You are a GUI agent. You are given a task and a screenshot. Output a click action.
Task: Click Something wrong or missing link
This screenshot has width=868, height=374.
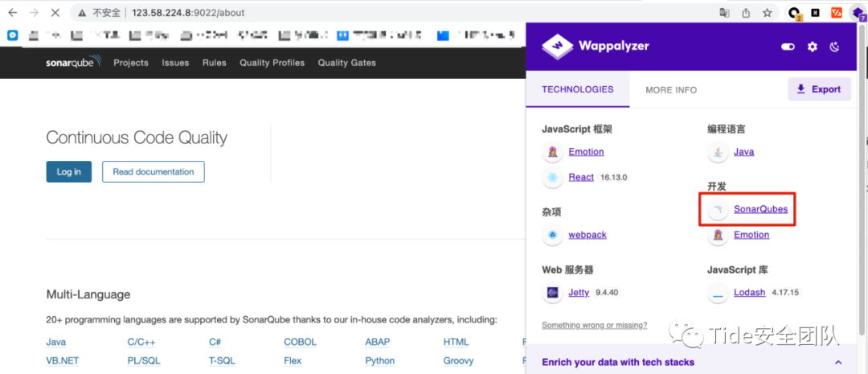(x=595, y=325)
